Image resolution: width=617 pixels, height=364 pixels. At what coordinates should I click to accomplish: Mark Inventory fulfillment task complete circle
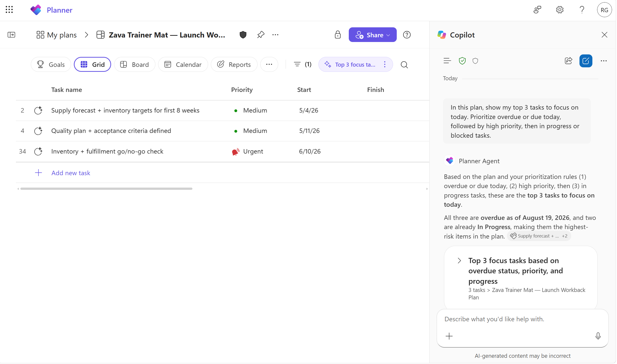pos(38,152)
